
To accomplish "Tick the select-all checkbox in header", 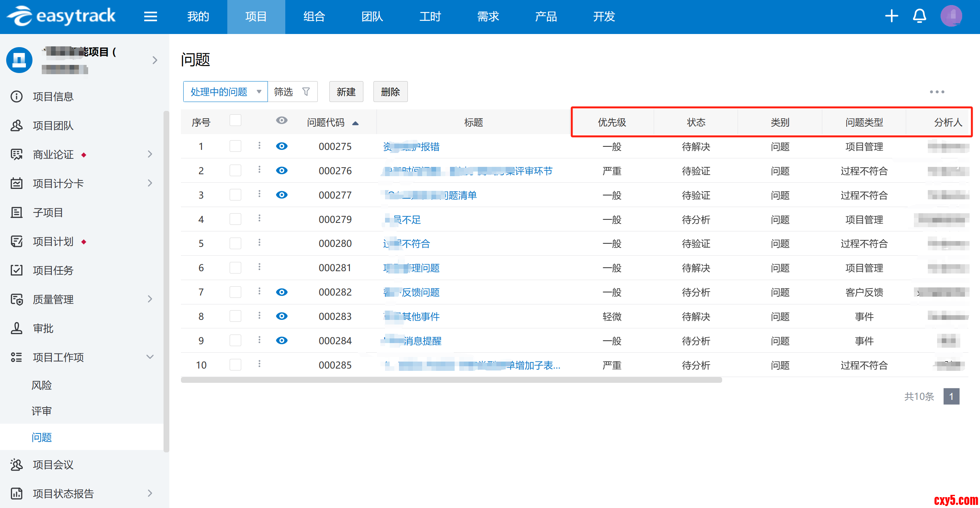I will click(235, 121).
